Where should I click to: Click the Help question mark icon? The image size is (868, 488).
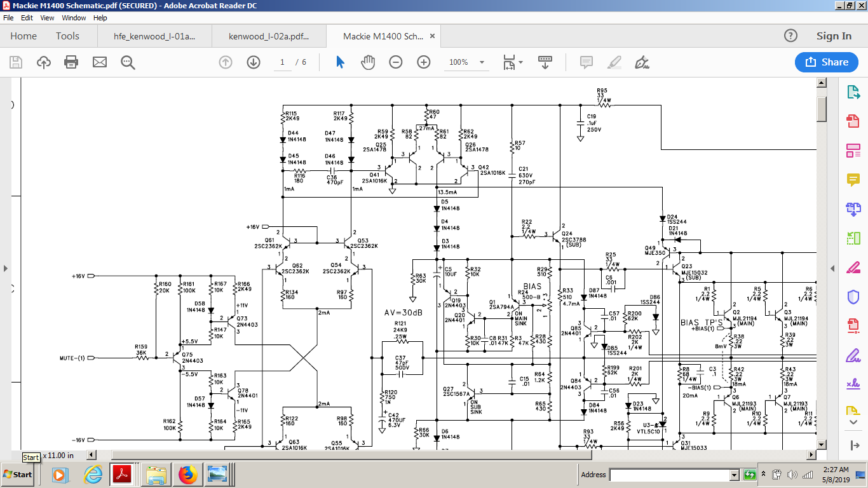pos(790,36)
